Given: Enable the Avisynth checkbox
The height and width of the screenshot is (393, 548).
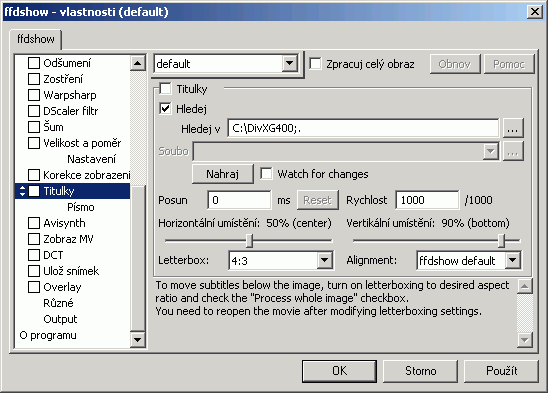Looking at the screenshot, I should point(34,223).
